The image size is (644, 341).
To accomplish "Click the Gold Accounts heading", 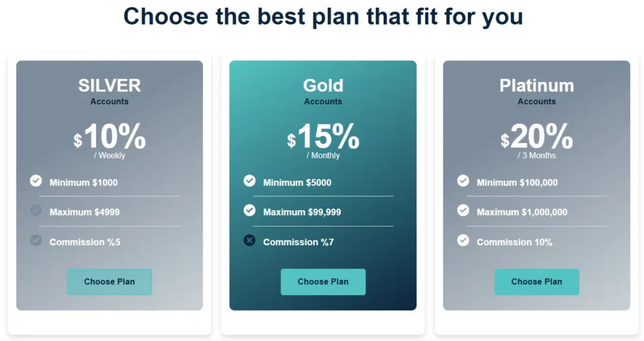I will pyautogui.click(x=323, y=86).
